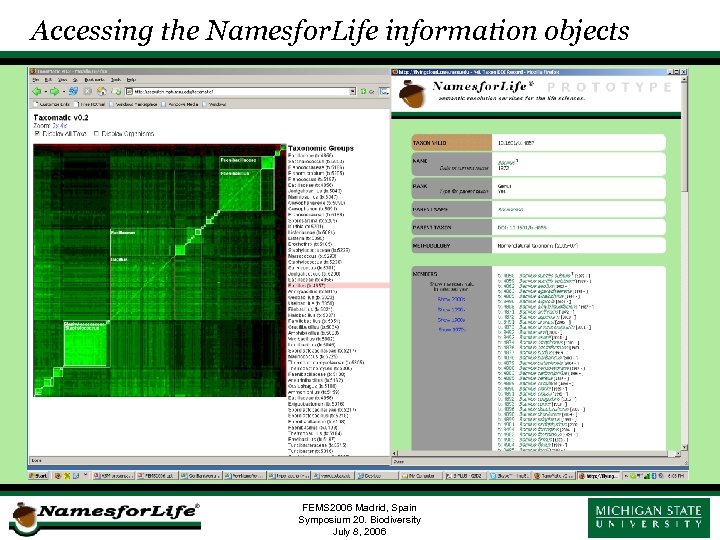The width and height of the screenshot is (720, 540).
Task: Click the Home icon in browser toolbar
Action: [101, 91]
